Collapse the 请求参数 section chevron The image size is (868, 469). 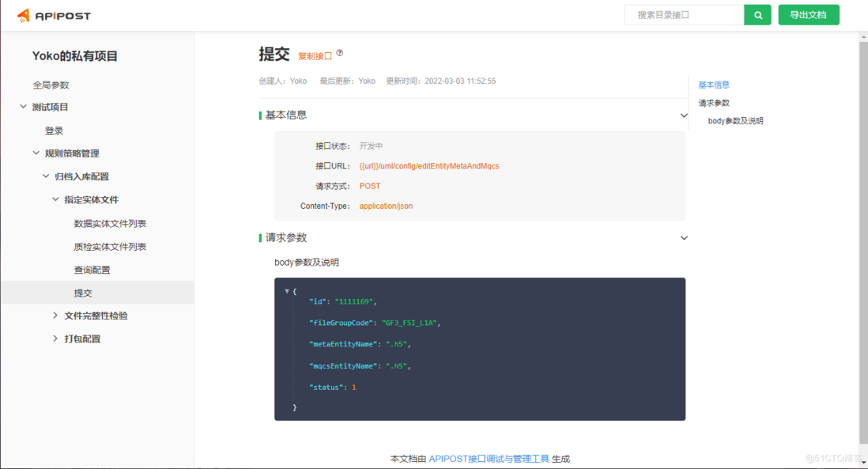tap(685, 237)
